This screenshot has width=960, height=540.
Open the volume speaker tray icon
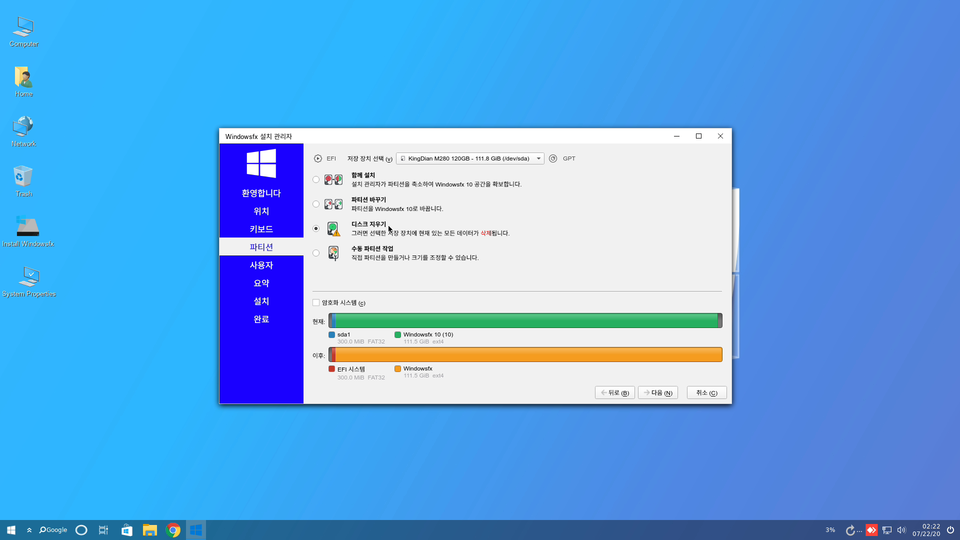[x=901, y=530]
